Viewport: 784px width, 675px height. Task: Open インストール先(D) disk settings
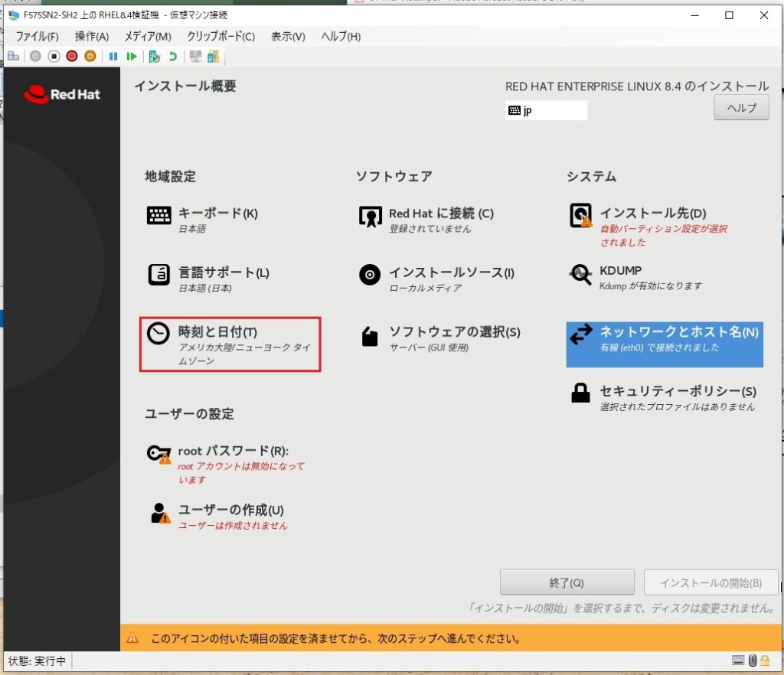click(x=648, y=227)
